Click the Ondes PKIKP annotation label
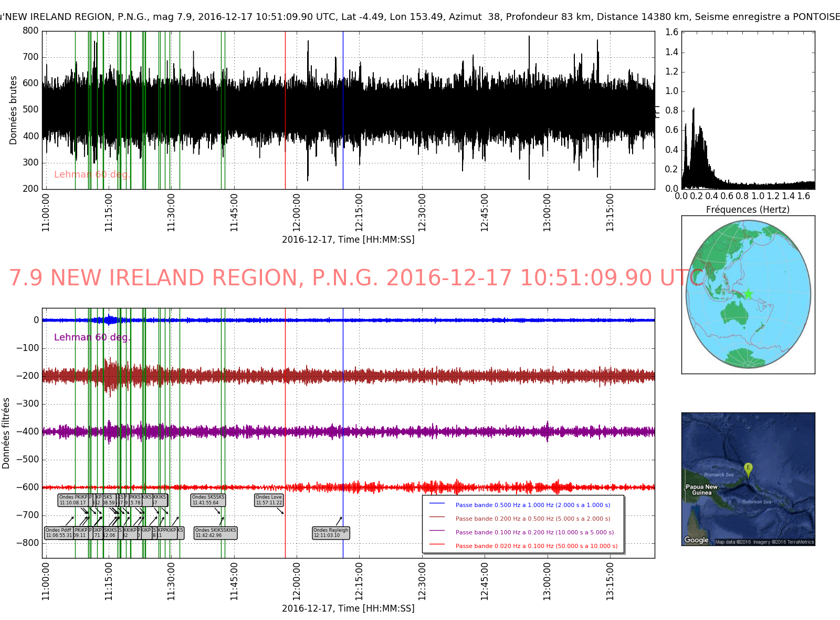 (x=73, y=500)
